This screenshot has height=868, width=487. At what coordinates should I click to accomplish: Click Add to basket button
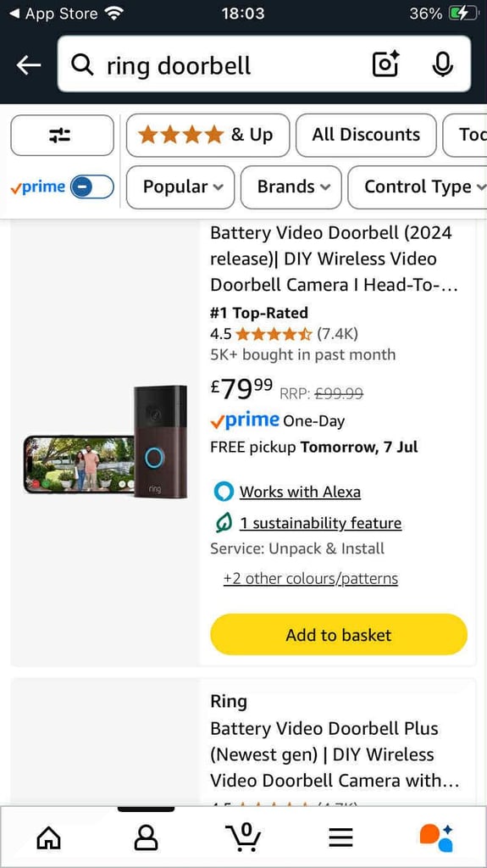(339, 634)
